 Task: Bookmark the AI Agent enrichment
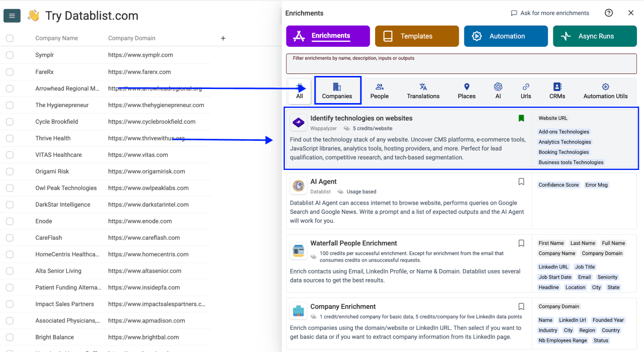[521, 182]
